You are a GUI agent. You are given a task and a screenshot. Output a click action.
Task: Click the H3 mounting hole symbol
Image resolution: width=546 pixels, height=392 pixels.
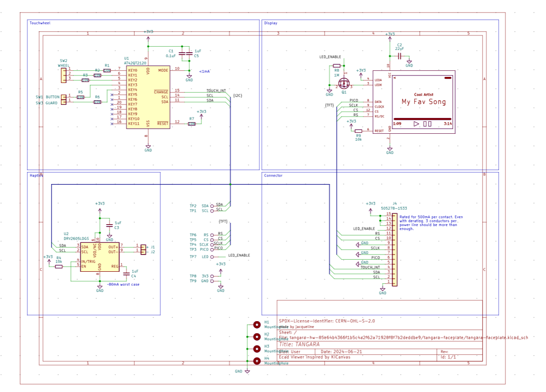257,349
